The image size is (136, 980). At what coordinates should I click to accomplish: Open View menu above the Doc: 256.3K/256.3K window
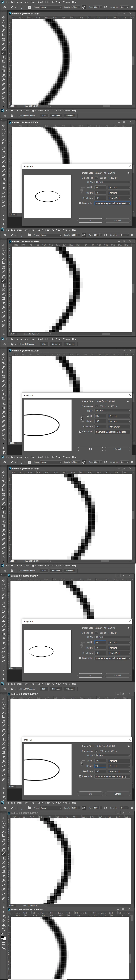[x=58, y=230]
